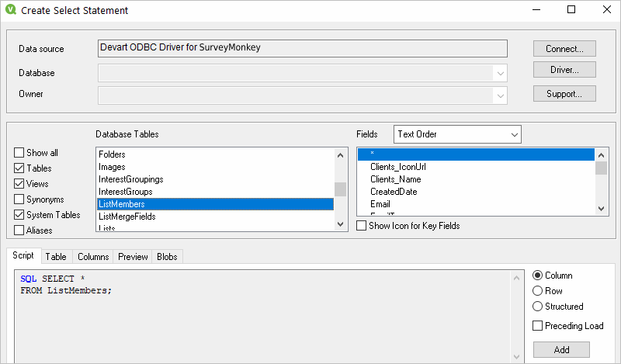Select the Structured radio option

tap(538, 307)
